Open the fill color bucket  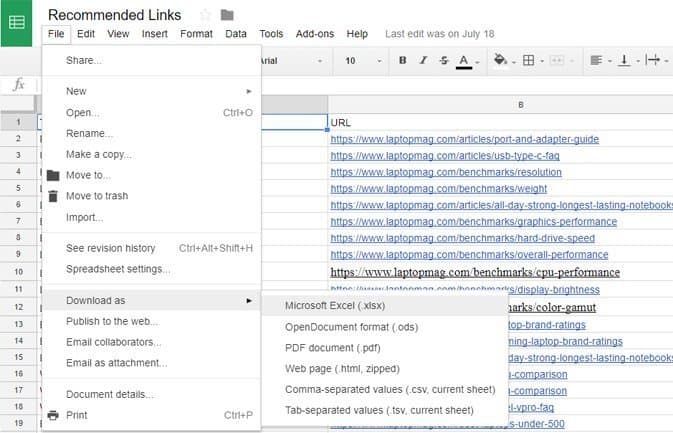pos(500,60)
